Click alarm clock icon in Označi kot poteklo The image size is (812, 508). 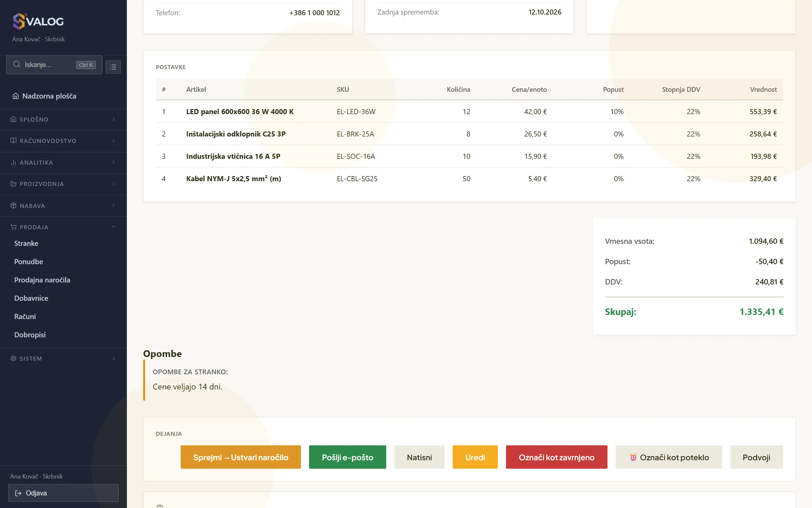[x=633, y=457]
